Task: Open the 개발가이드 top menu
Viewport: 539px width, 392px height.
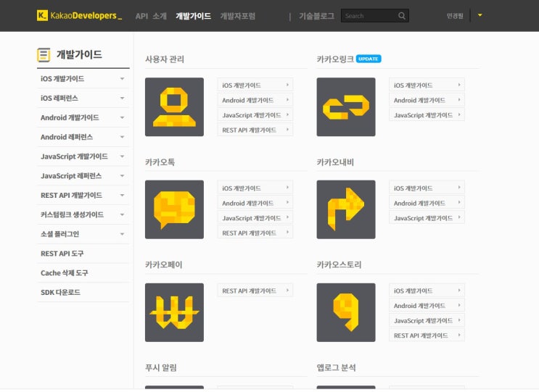Action: (193, 16)
